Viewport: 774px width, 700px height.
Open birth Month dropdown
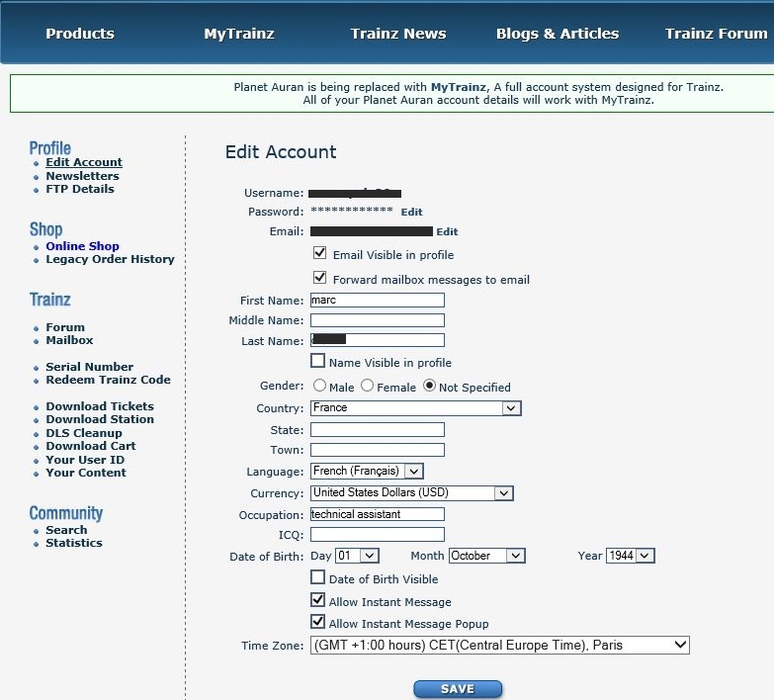pos(486,556)
